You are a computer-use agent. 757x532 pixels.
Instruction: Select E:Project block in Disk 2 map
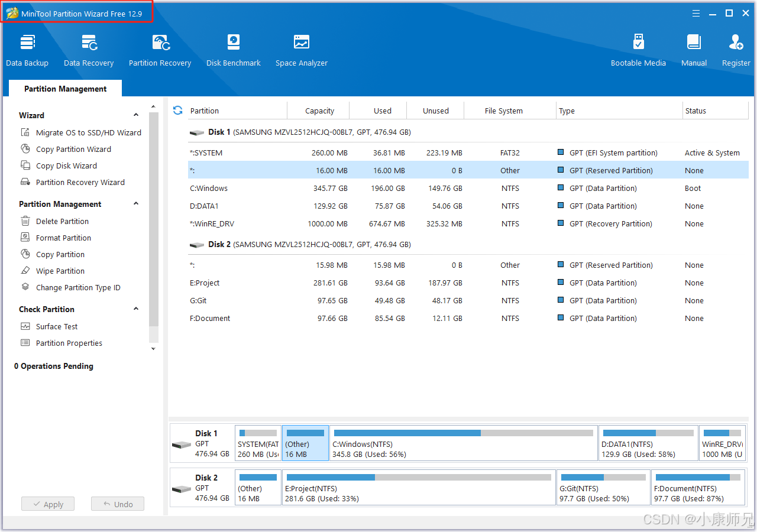419,487
